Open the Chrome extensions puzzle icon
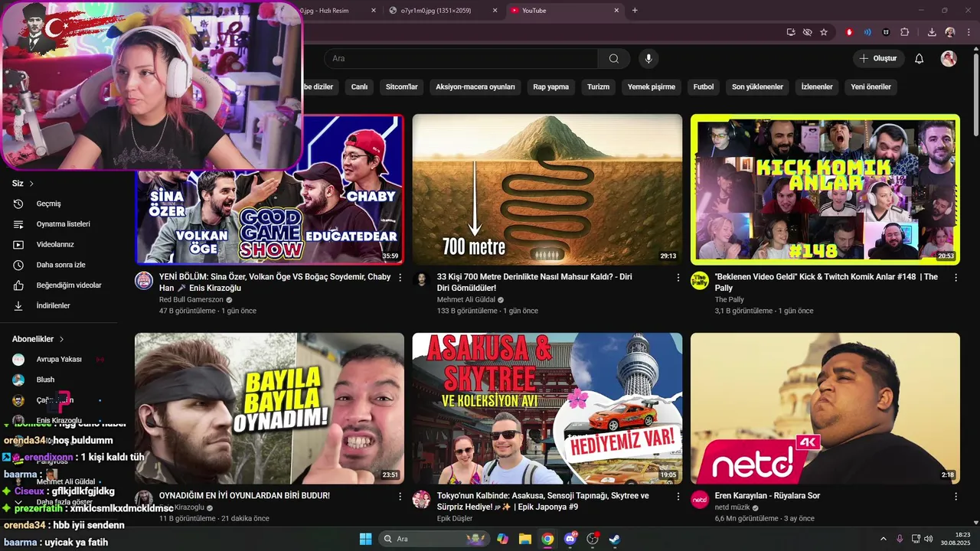The image size is (980, 551). [904, 32]
